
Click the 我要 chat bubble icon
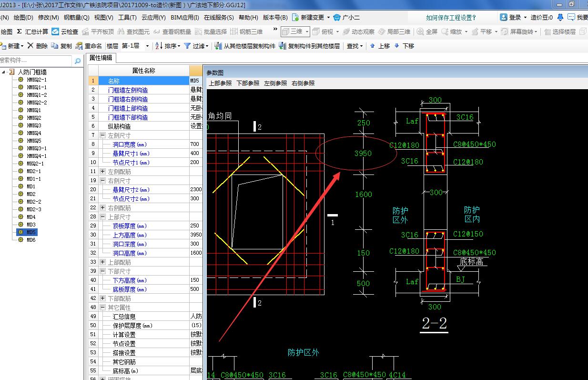point(571,17)
